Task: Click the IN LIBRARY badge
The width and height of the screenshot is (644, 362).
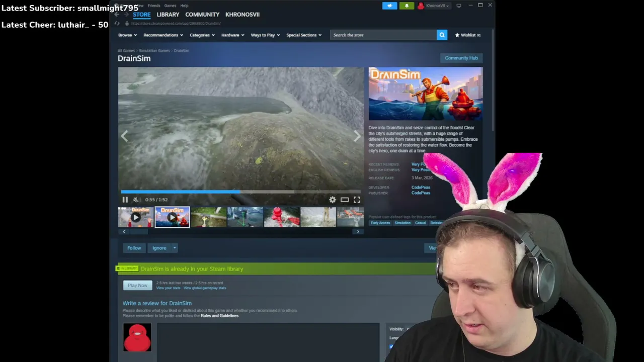Action: 127,268
